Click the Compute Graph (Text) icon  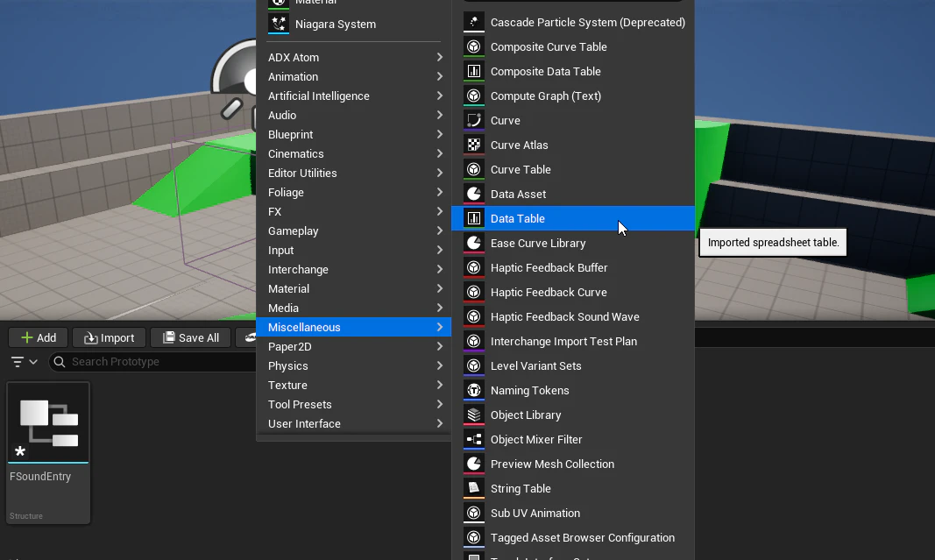coord(473,96)
